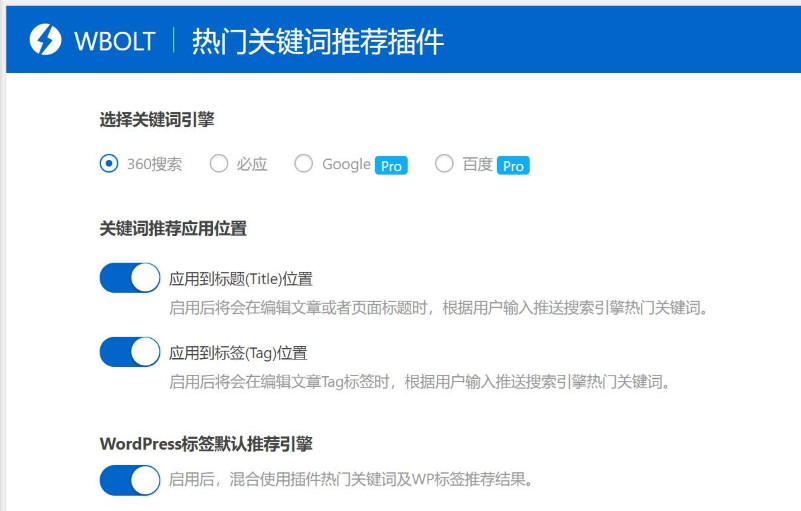Choose 必应 as the keyword engine
801x511 pixels.
[x=219, y=164]
